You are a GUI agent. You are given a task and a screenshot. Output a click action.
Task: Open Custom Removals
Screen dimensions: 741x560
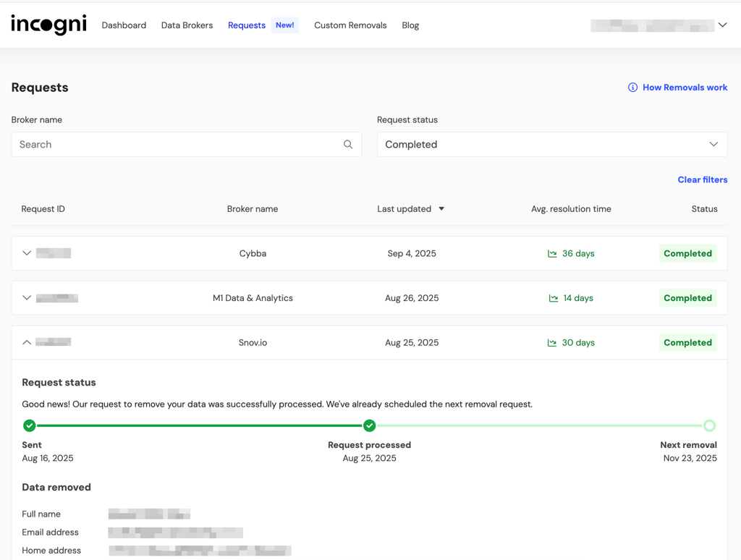350,25
